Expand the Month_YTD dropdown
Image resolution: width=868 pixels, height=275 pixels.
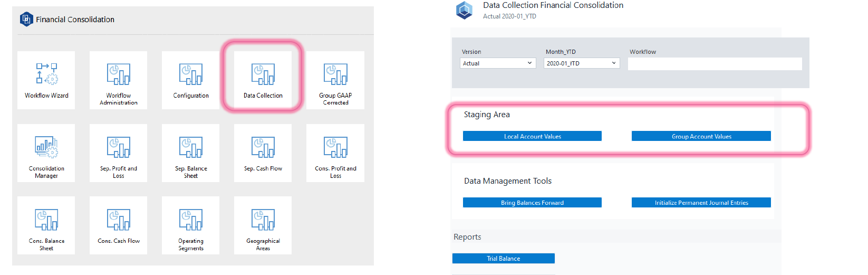coord(582,63)
